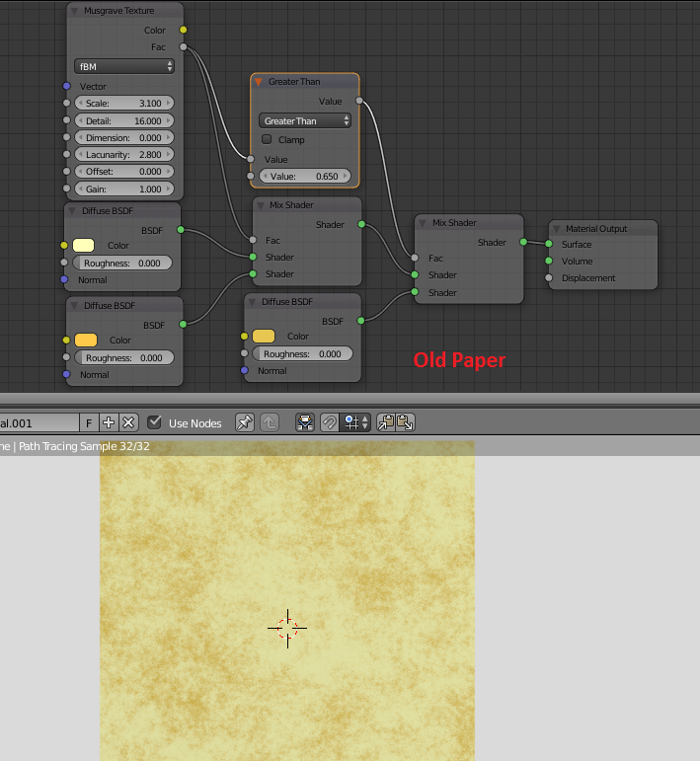Viewport: 700px width, 761px height.
Task: Collapse the first Mix Shader node triangle
Action: (x=261, y=205)
